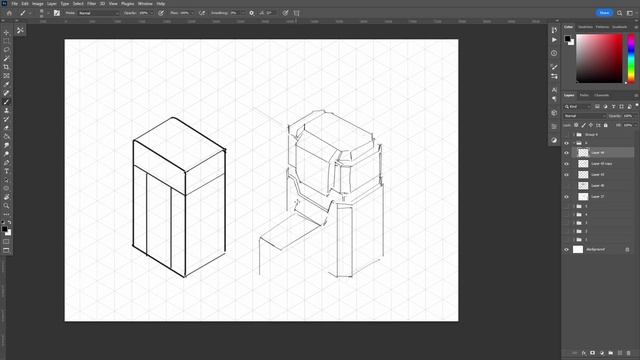Click the Home icon in options bar
640x360 pixels.
[9, 13]
